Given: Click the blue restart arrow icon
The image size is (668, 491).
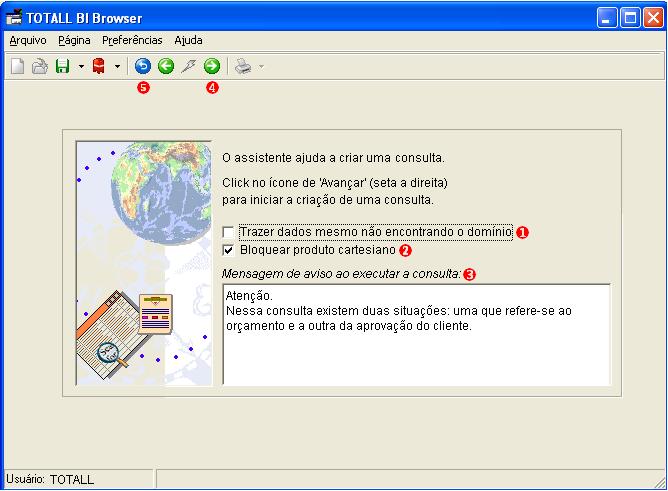Looking at the screenshot, I should (143, 66).
